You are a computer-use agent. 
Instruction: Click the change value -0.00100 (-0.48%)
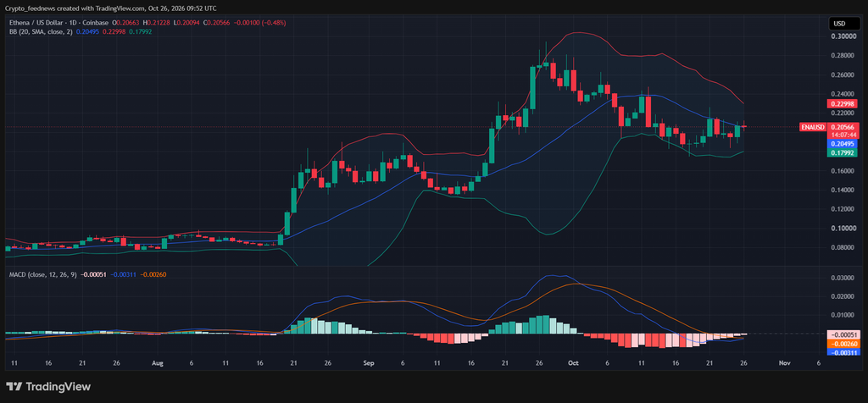[x=259, y=23]
